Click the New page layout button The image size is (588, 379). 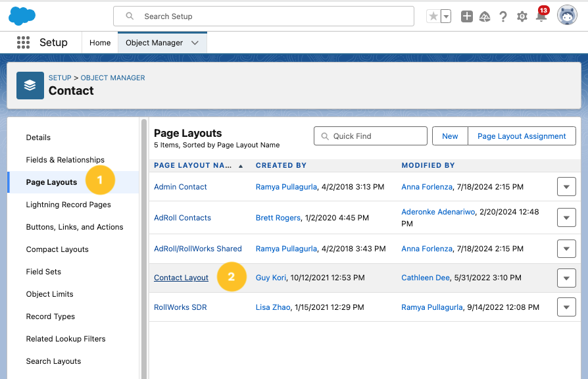tap(450, 136)
